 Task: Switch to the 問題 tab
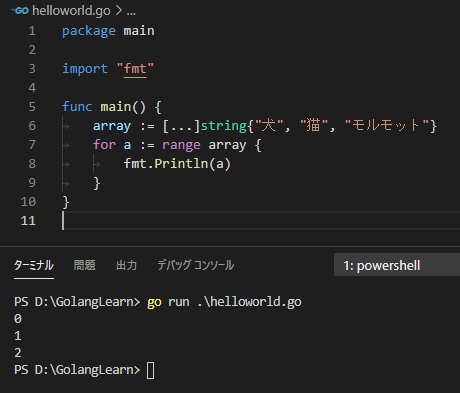point(84,265)
